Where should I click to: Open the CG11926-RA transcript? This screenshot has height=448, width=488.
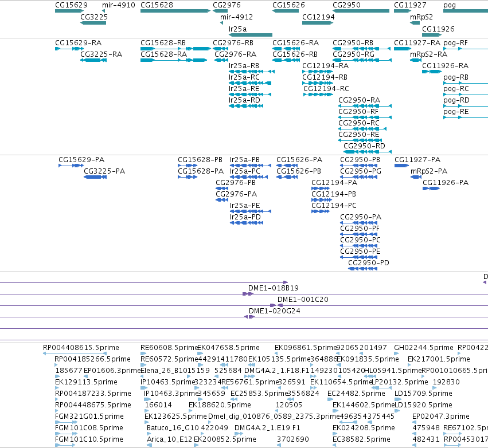click(x=446, y=66)
